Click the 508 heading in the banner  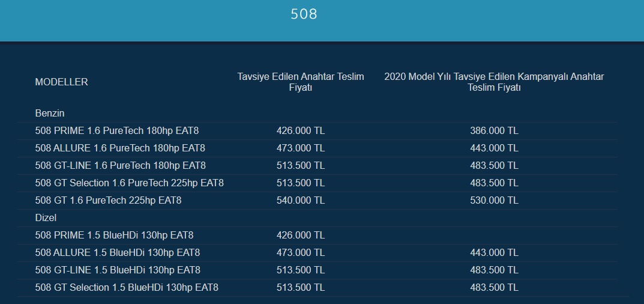point(304,14)
